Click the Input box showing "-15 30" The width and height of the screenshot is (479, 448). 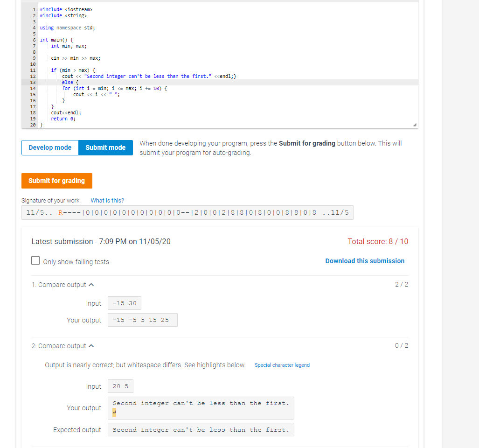tap(124, 303)
